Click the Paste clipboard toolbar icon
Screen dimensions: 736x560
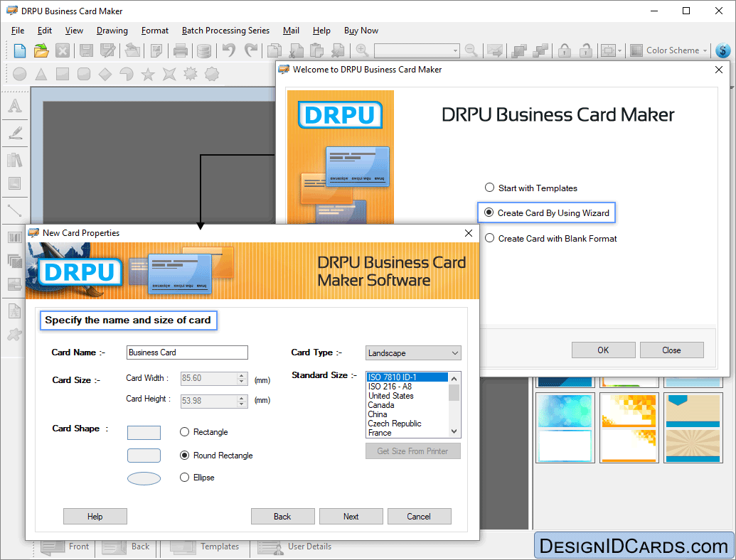317,50
